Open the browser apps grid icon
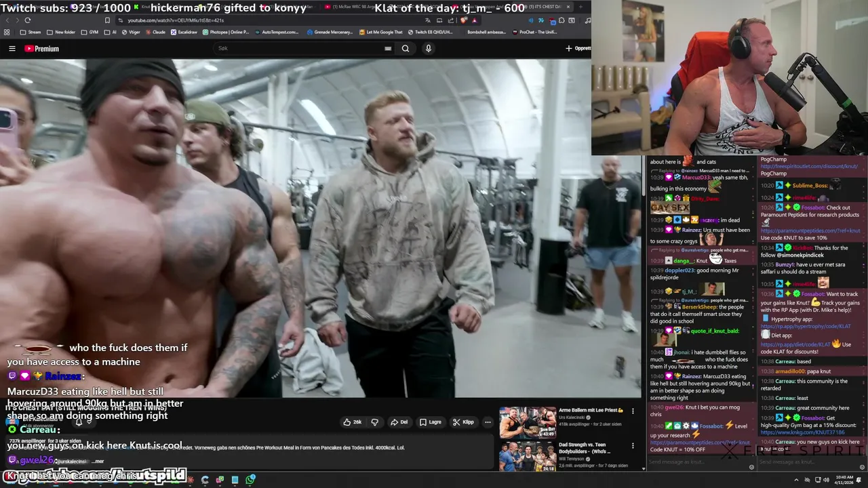The height and width of the screenshot is (488, 868). point(7,32)
